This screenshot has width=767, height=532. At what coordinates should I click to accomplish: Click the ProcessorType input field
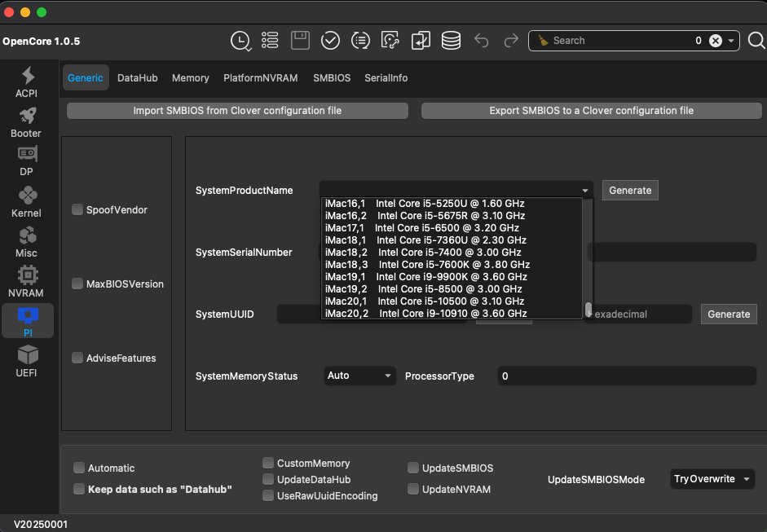pos(627,376)
